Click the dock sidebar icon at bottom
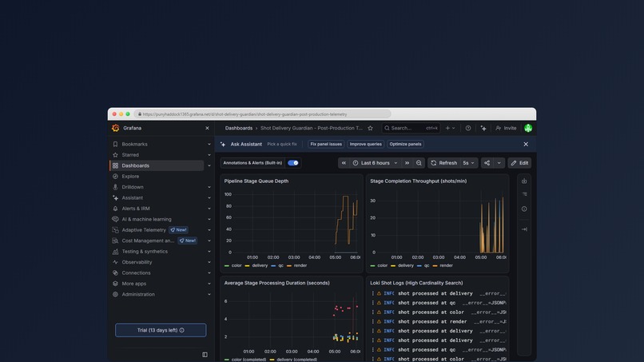 [205, 355]
